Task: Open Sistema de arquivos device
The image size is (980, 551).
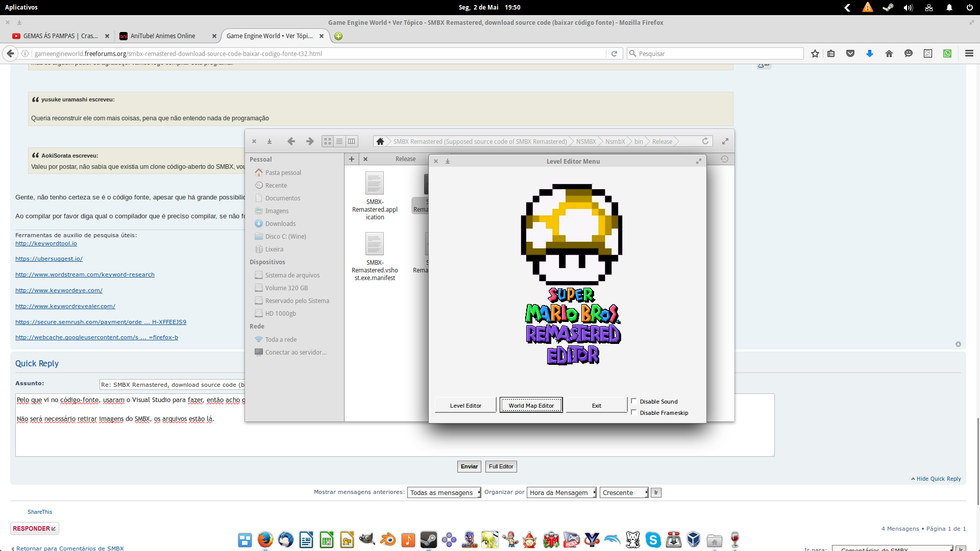Action: 292,275
